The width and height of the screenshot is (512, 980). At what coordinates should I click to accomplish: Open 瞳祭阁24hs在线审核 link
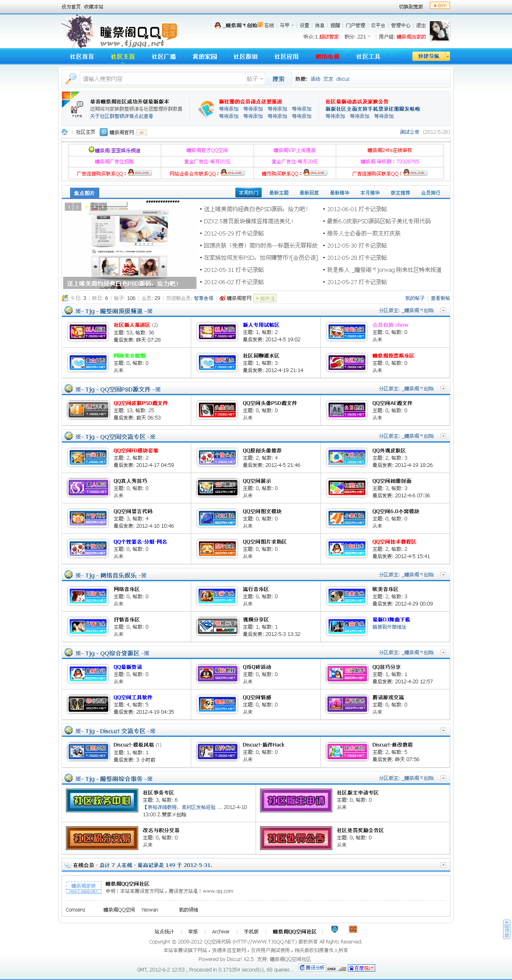389,150
